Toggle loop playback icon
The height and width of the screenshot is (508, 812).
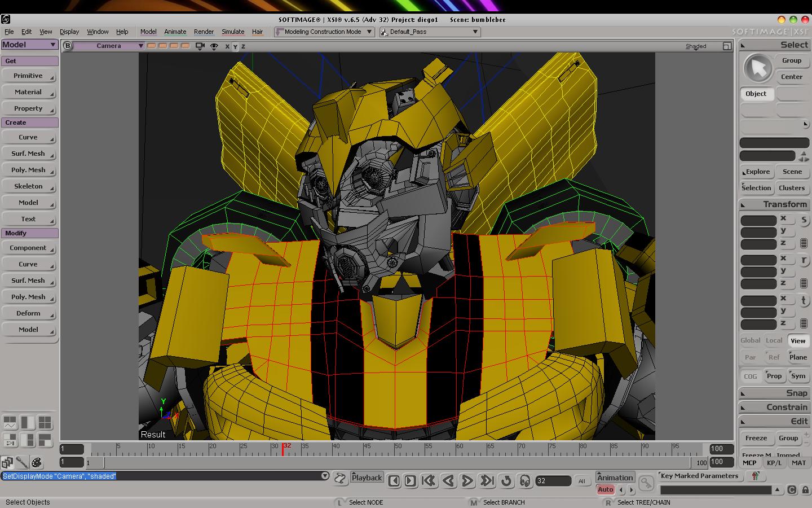[x=506, y=481]
